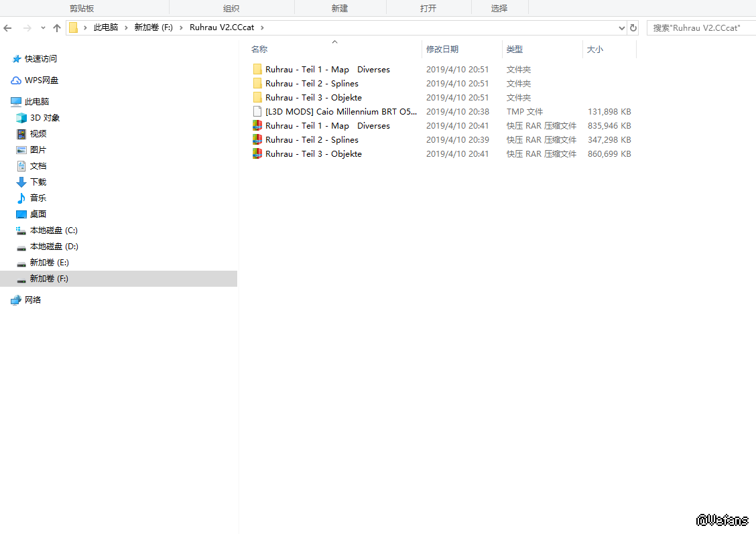Click the 网络 network icon
Viewport: 756px width, 534px height.
click(x=16, y=299)
